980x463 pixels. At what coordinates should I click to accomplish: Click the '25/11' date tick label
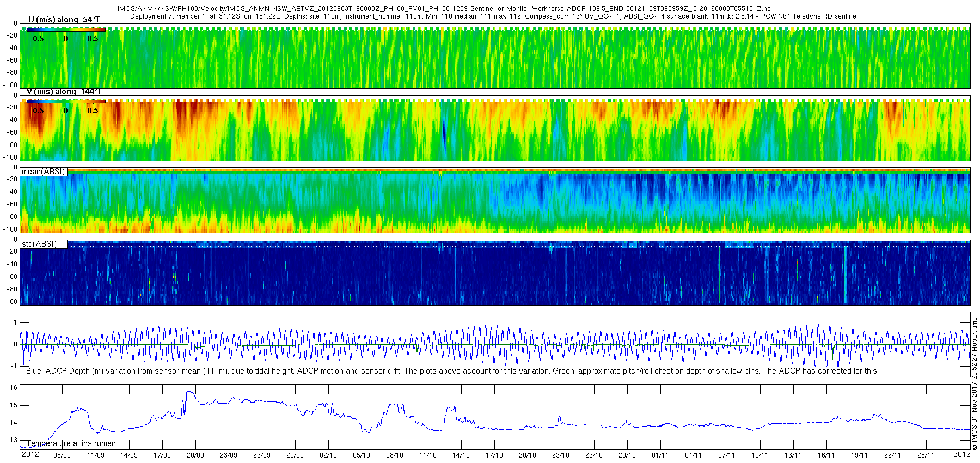pyautogui.click(x=926, y=455)
